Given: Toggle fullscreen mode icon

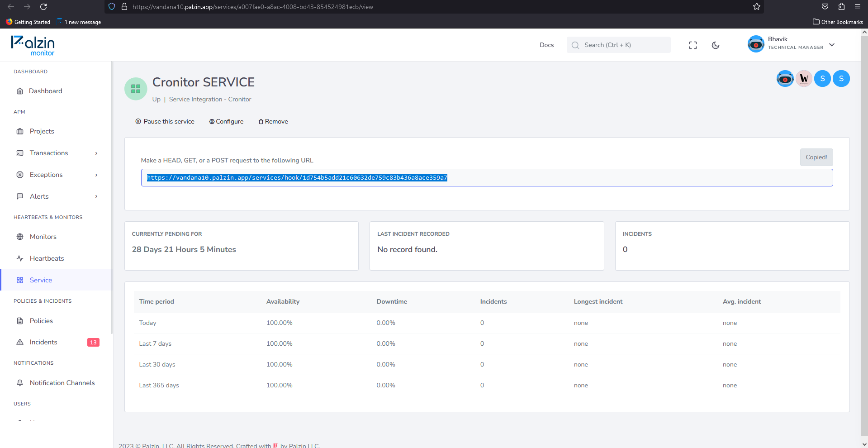Looking at the screenshot, I should click(693, 45).
